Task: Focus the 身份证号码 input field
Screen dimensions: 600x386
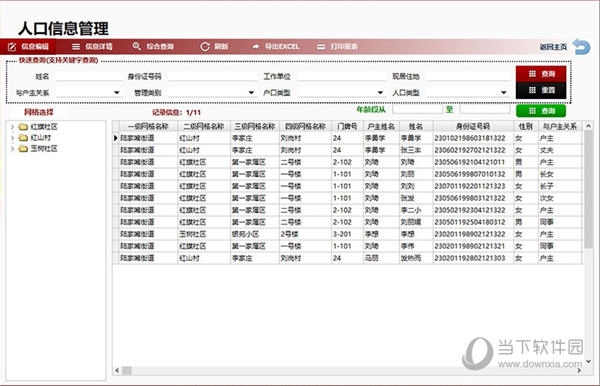Action: (213, 76)
